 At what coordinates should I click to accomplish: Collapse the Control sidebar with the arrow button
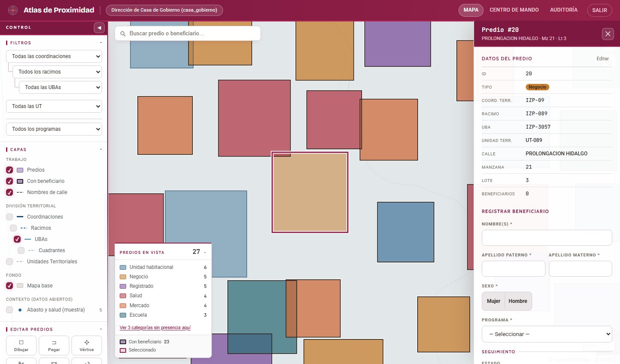(x=99, y=28)
